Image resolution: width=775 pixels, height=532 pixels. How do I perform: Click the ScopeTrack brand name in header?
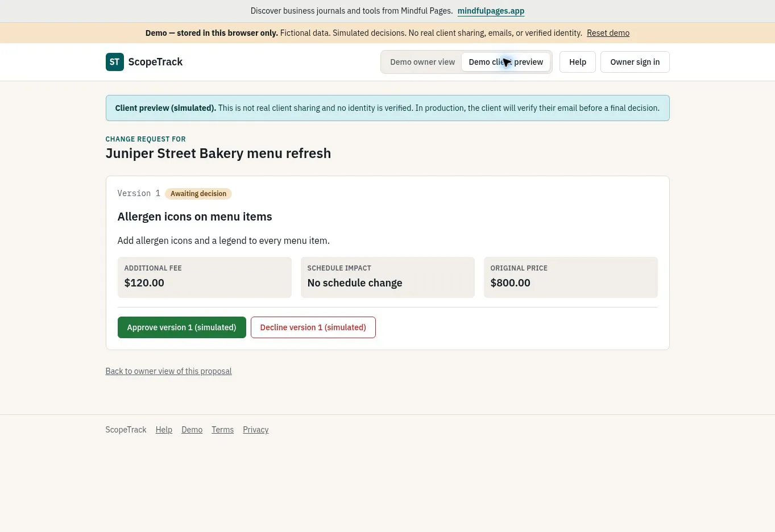[155, 62]
